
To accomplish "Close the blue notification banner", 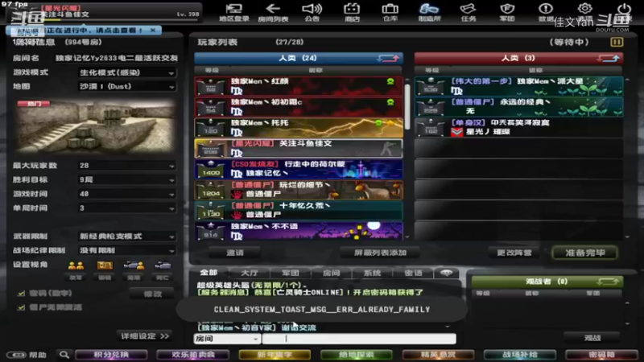I will coord(153,30).
